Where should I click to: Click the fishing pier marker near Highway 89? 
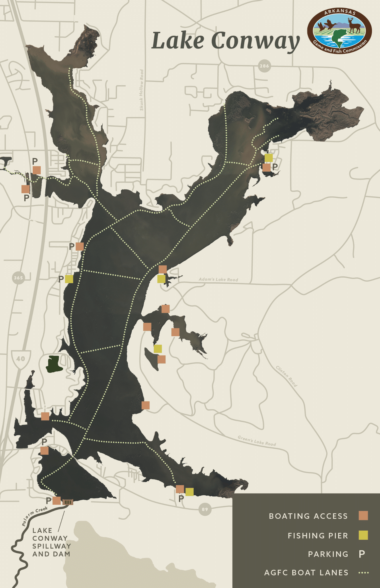[x=190, y=492]
